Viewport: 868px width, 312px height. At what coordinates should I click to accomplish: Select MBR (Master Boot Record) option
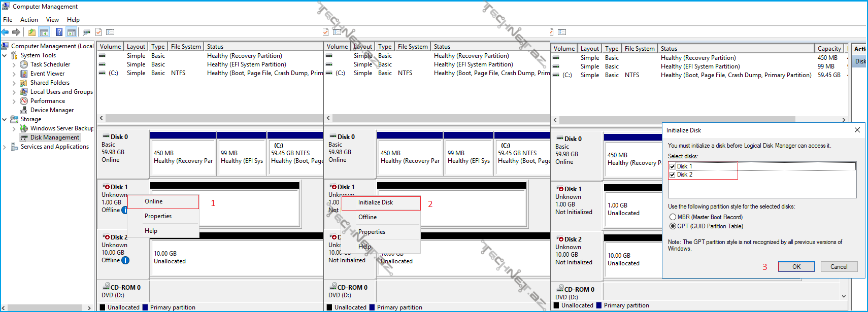click(673, 217)
